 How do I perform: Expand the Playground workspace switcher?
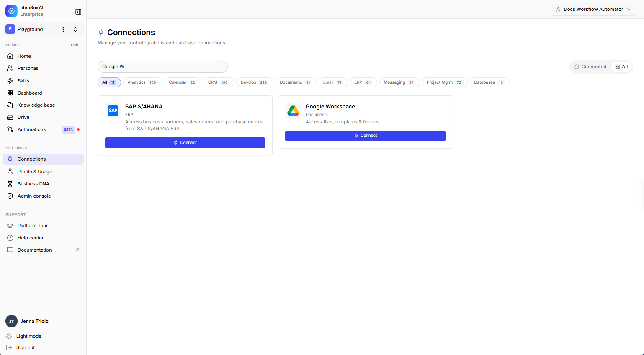(x=75, y=29)
